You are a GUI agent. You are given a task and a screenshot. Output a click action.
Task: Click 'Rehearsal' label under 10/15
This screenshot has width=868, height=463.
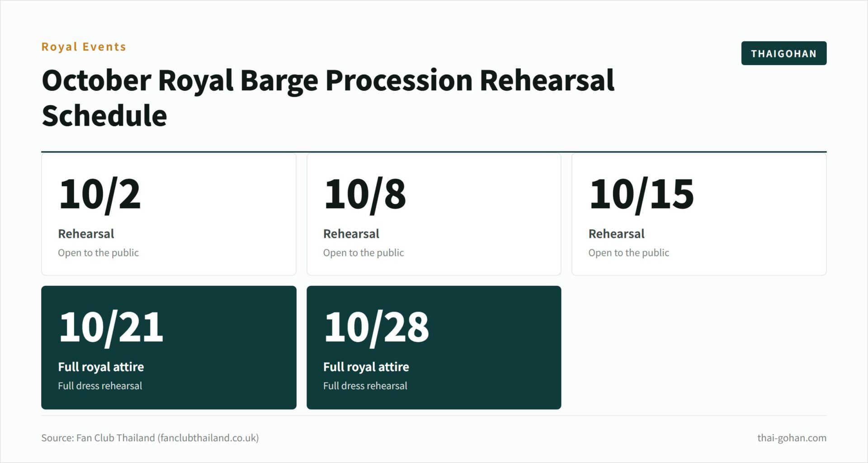(616, 234)
